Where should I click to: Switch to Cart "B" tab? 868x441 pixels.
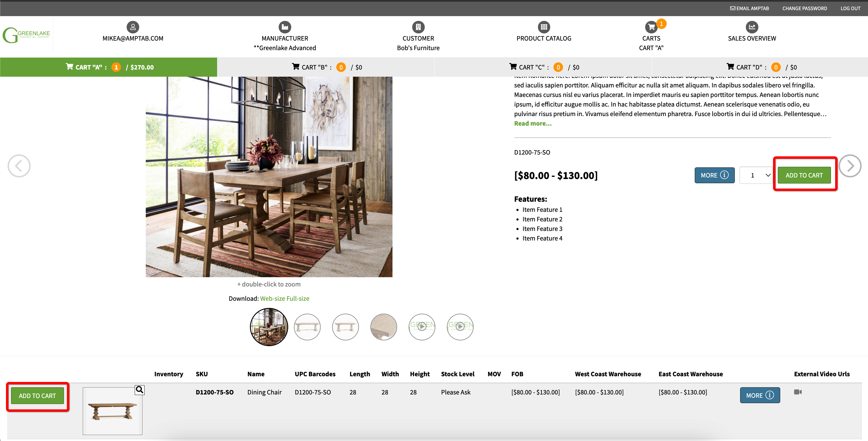(326, 67)
